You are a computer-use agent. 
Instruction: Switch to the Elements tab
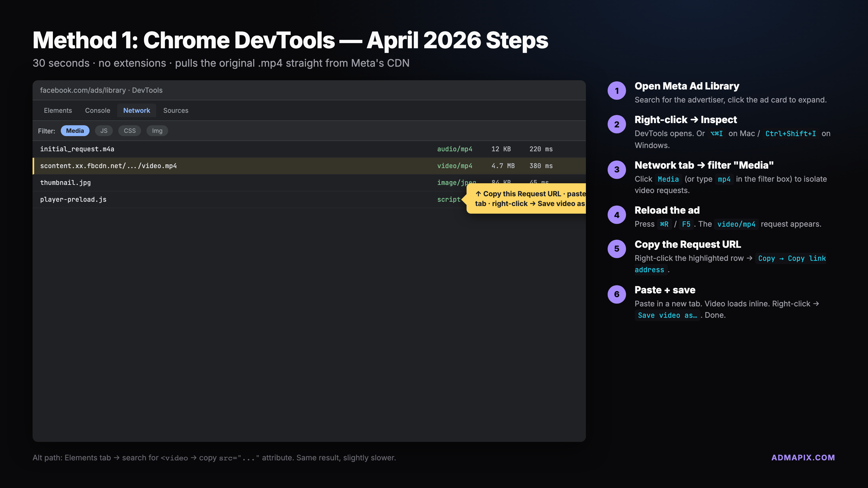[58, 110]
